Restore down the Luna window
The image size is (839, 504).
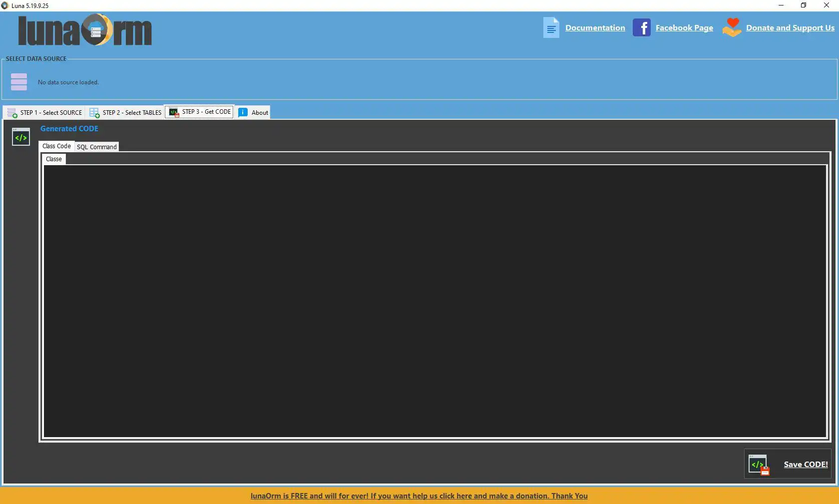coord(804,5)
